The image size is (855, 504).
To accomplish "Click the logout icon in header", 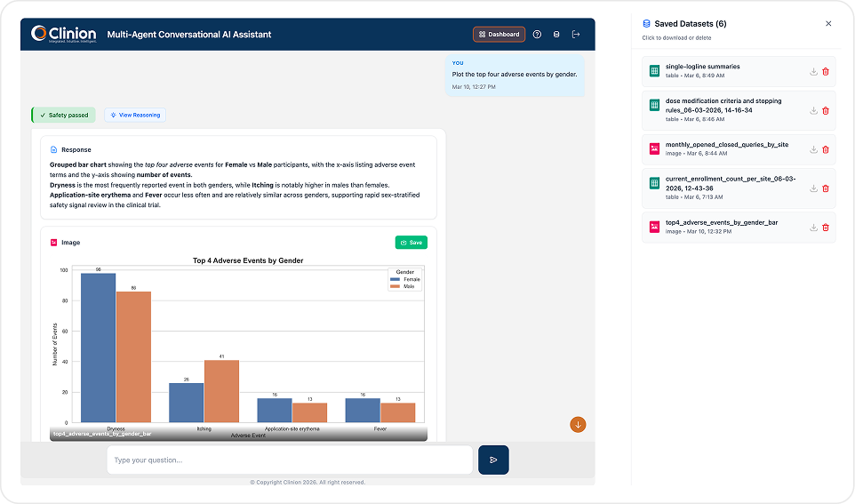I will [x=576, y=35].
